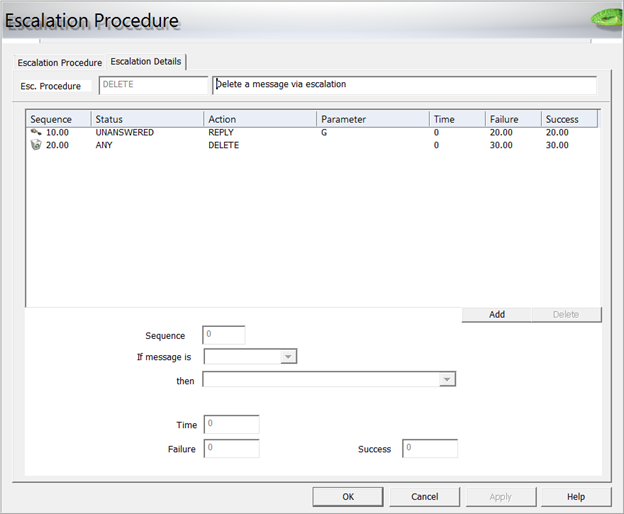Click the Sequence input field

224,336
